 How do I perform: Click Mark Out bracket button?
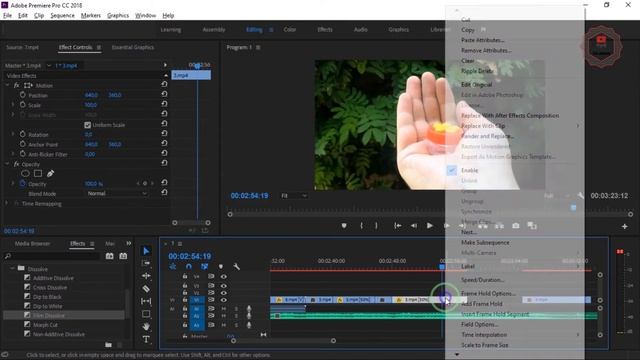(x=376, y=226)
